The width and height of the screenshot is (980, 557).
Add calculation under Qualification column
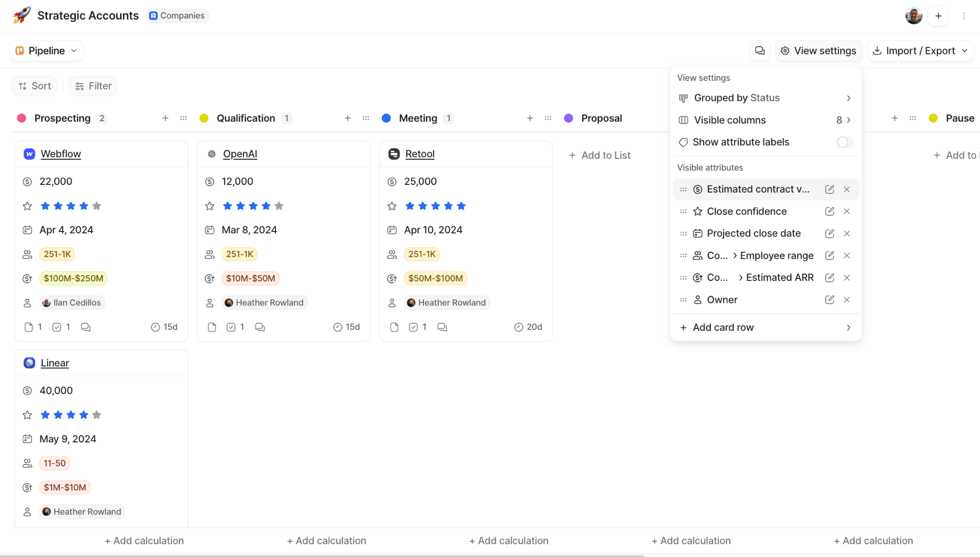(x=326, y=541)
